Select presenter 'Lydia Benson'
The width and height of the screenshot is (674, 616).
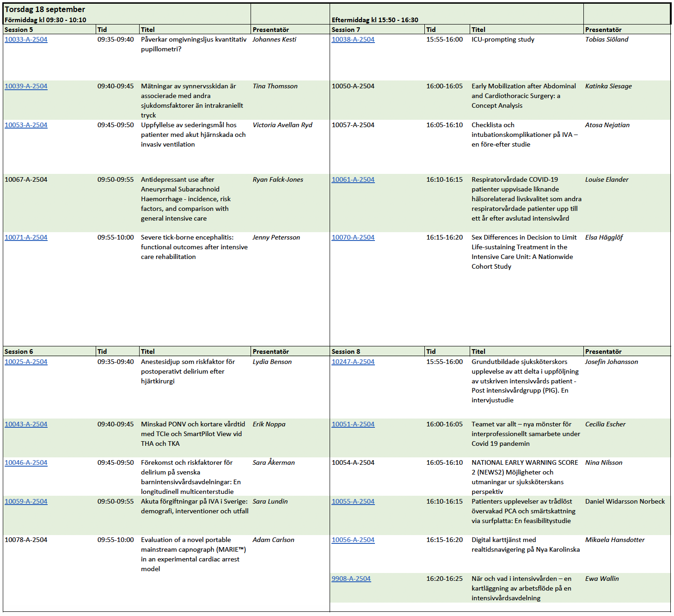point(272,362)
